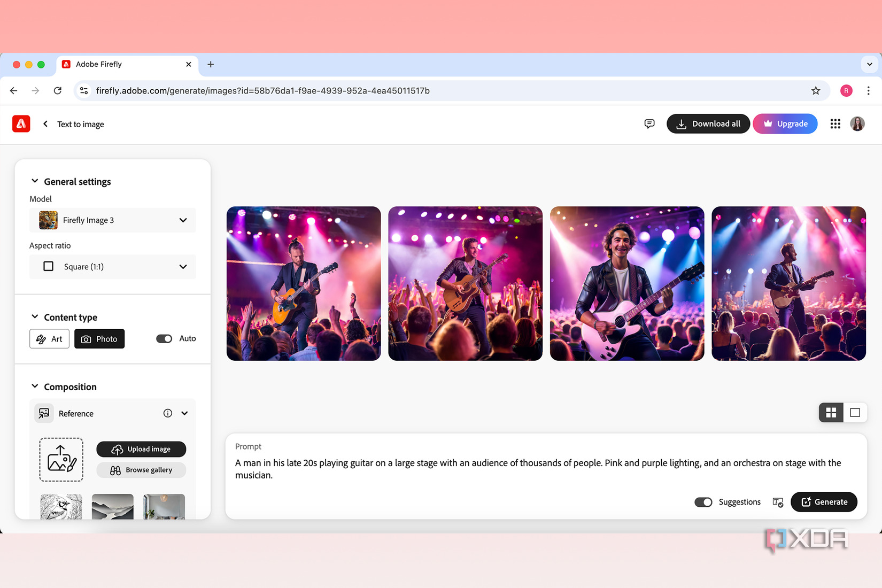Image resolution: width=882 pixels, height=588 pixels.
Task: Click the dashed reference image upload placeholder
Action: (61, 460)
